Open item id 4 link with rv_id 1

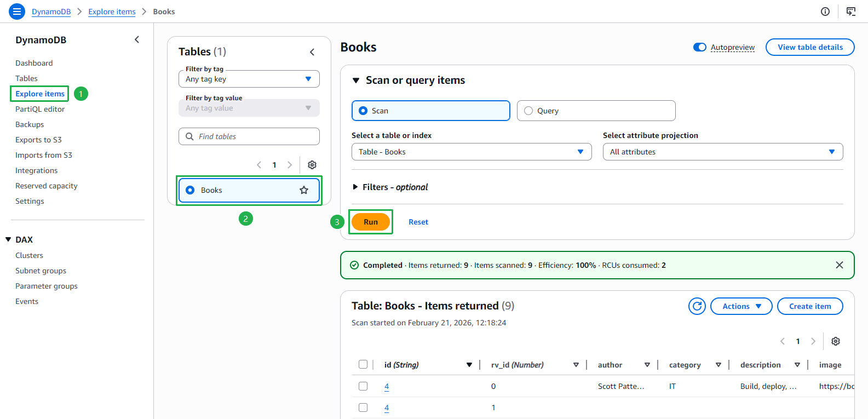click(x=387, y=407)
